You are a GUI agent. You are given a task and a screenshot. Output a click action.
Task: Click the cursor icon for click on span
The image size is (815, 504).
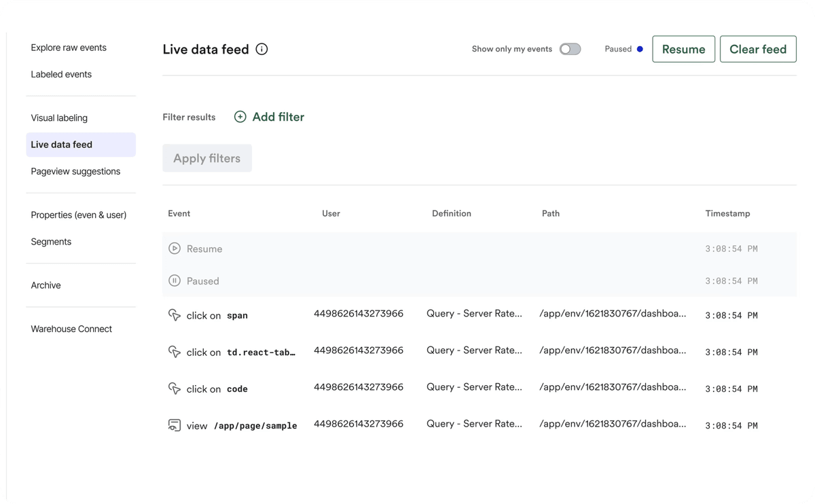175,315
